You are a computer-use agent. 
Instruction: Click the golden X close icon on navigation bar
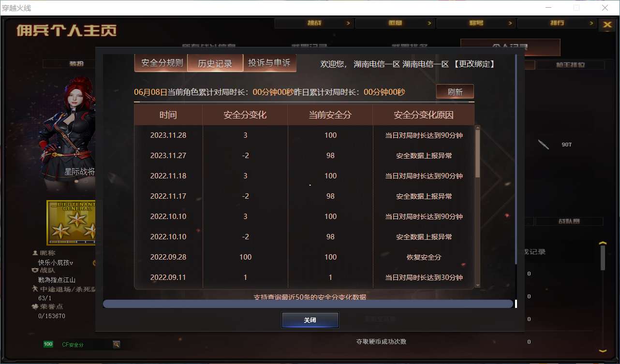pyautogui.click(x=608, y=25)
